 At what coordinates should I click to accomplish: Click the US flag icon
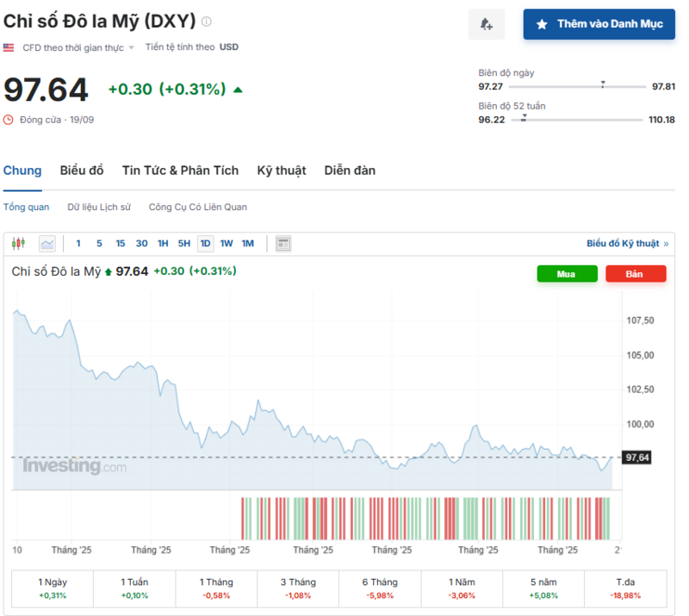[x=9, y=47]
